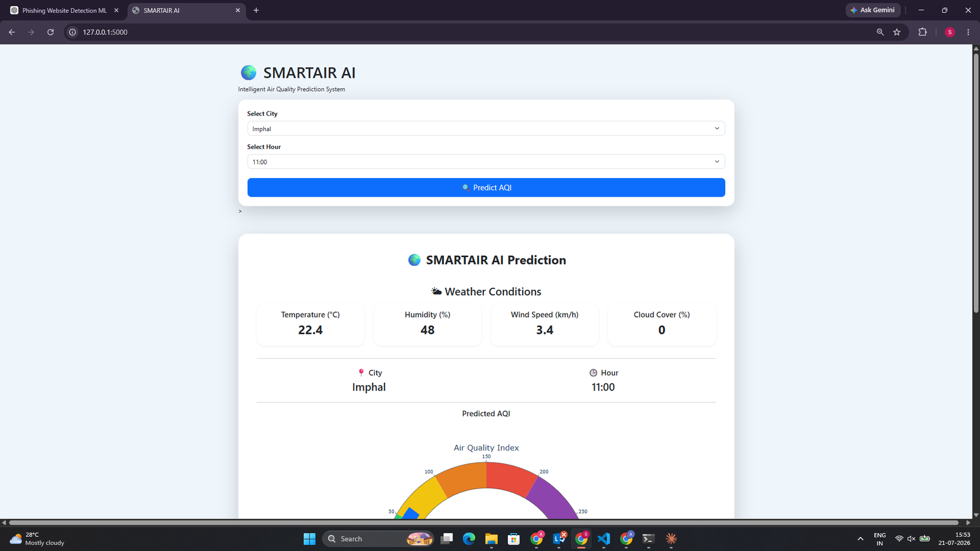This screenshot has height=551, width=980.
Task: Open the Terminal icon in the taskbar
Action: pyautogui.click(x=649, y=539)
